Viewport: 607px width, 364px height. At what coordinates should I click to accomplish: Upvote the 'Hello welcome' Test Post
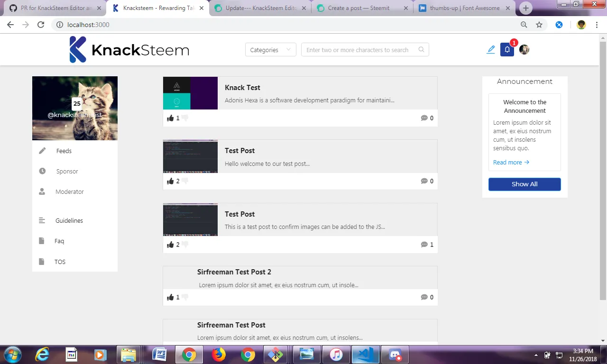[x=170, y=181]
